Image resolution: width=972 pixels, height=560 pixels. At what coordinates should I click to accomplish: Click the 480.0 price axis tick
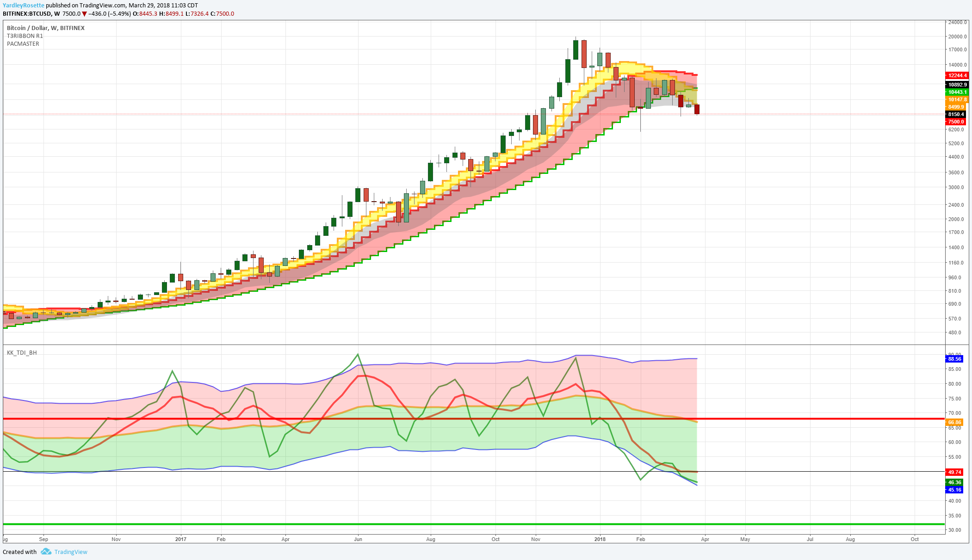coord(954,332)
